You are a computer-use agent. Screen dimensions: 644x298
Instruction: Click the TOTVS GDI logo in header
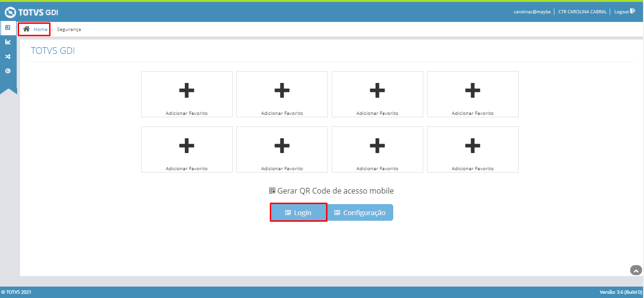(31, 12)
